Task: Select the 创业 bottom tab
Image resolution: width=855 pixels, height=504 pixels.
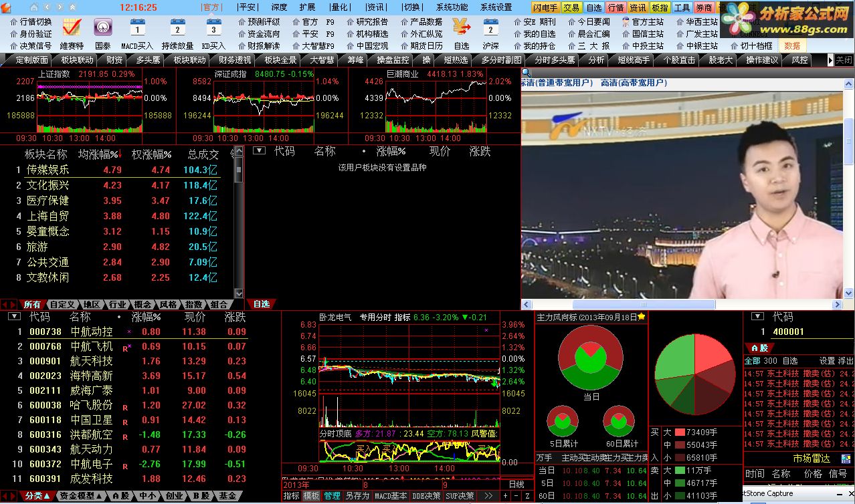Action: point(174,496)
